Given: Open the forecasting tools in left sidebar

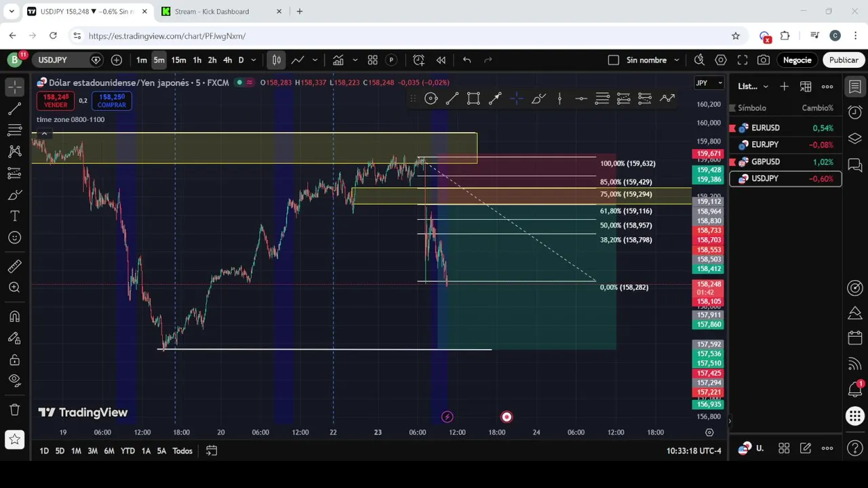Looking at the screenshot, I should 14,174.
